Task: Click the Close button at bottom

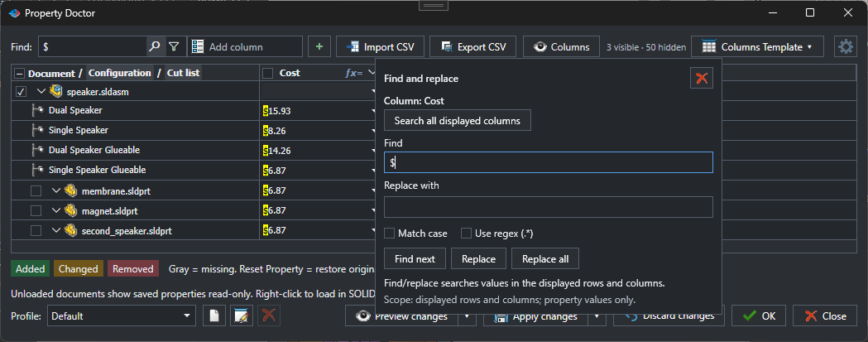Action: 825,316
